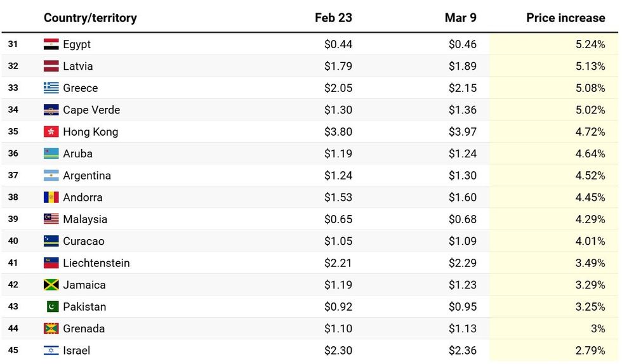Viewport: 622px width, 364px height.
Task: Click the Grenada flag icon
Action: tap(51, 328)
